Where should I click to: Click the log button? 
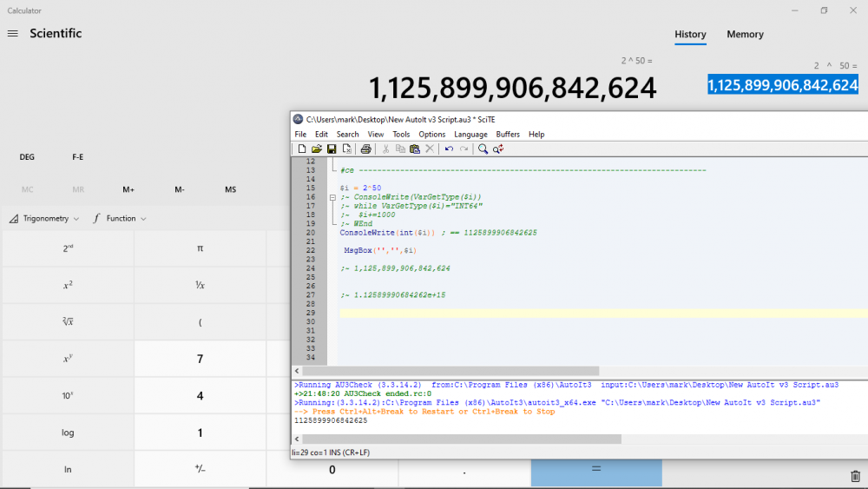pos(68,433)
